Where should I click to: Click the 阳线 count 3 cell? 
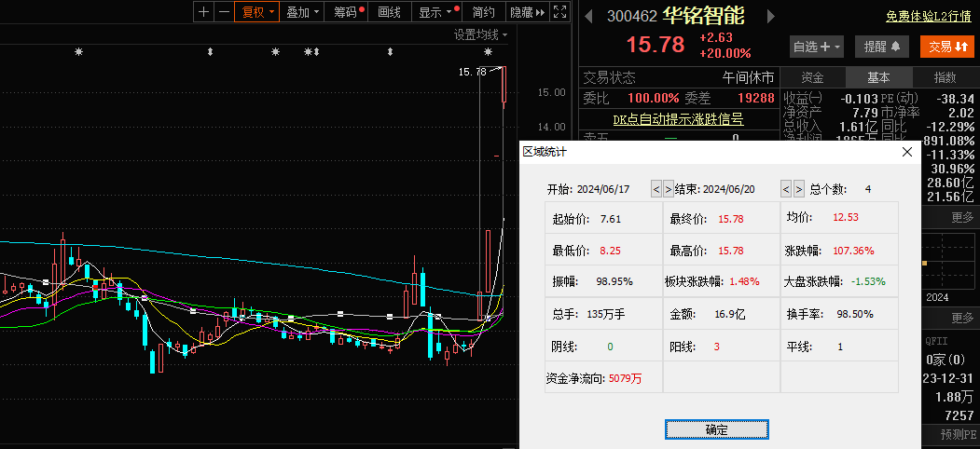pyautogui.click(x=722, y=346)
